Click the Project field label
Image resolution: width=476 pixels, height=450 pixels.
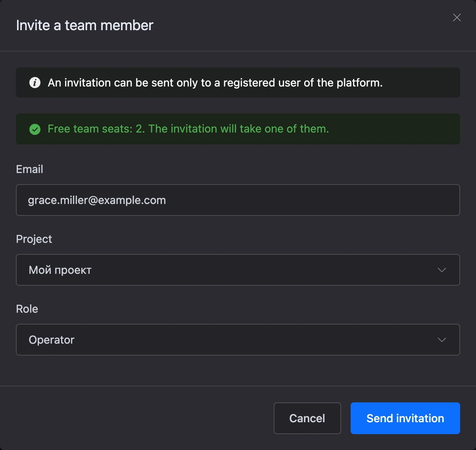34,239
